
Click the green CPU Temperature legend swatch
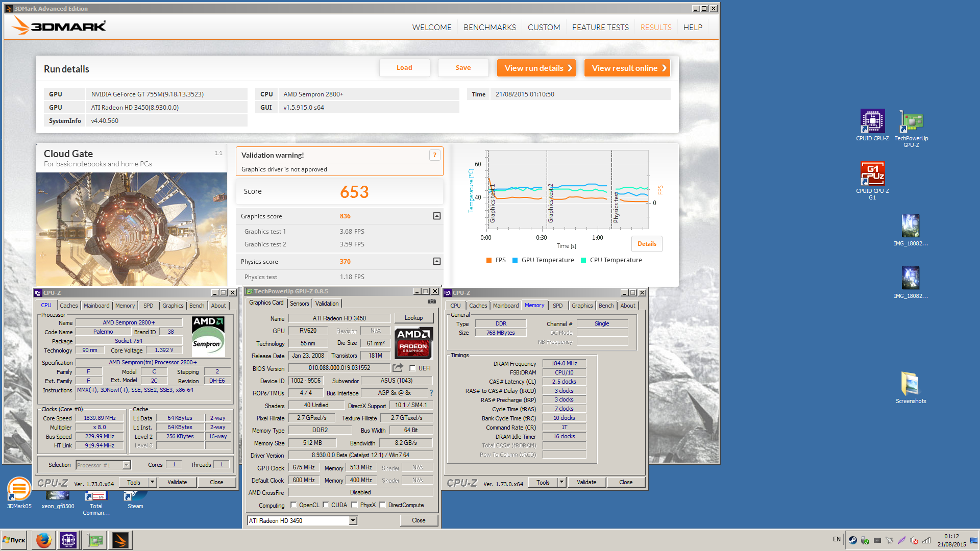(583, 260)
